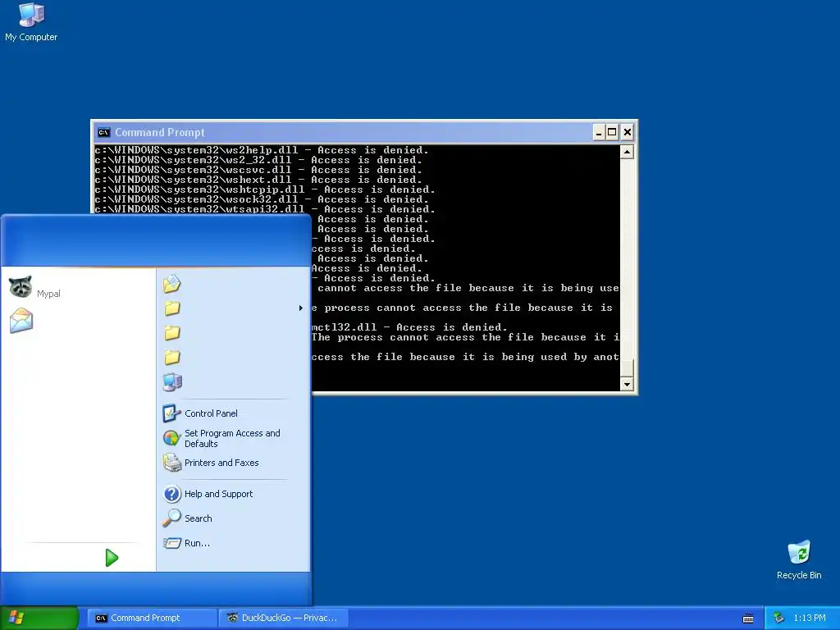The image size is (840, 630).
Task: Click Command Prompt scrollbar up arrow
Action: tap(627, 152)
